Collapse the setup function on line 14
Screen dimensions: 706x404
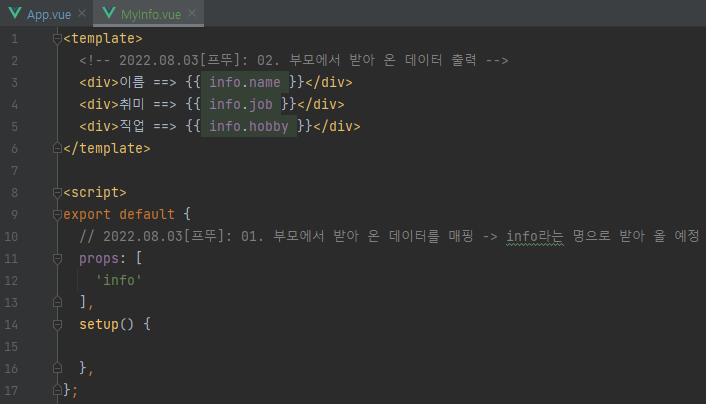(x=57, y=324)
